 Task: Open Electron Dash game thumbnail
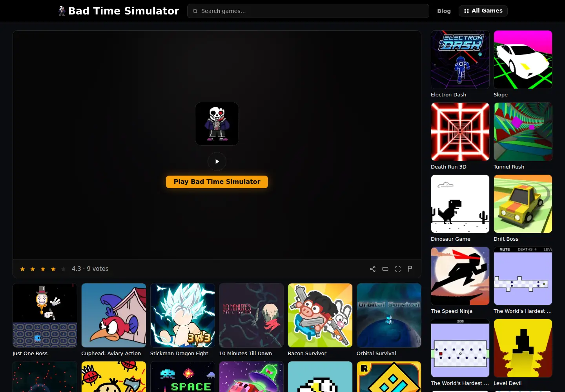pos(460,60)
